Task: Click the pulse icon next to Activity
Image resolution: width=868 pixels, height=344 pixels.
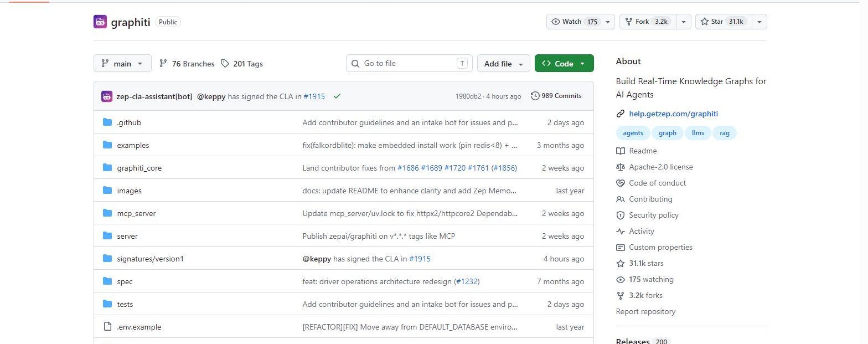Action: point(621,232)
